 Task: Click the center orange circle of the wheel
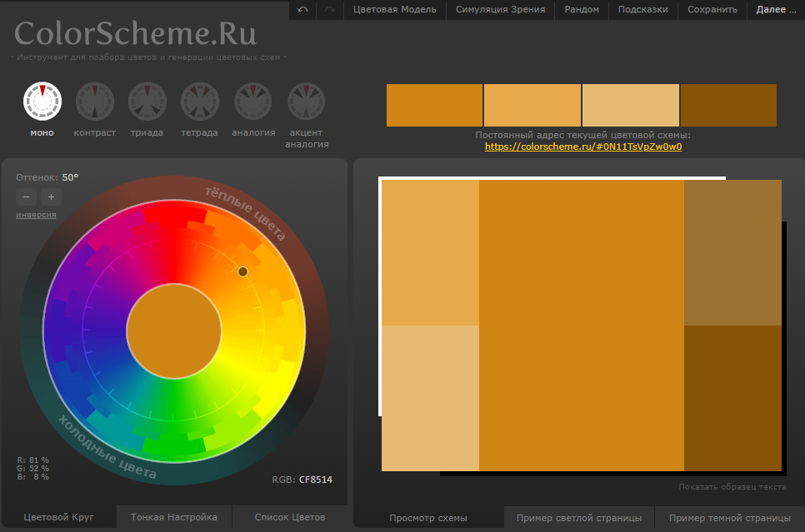(174, 331)
